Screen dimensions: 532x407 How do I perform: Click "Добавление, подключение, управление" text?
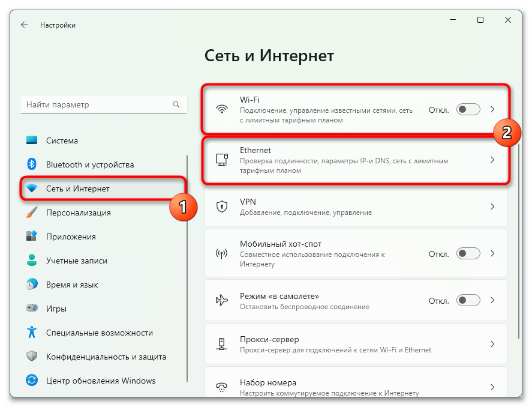click(x=306, y=213)
